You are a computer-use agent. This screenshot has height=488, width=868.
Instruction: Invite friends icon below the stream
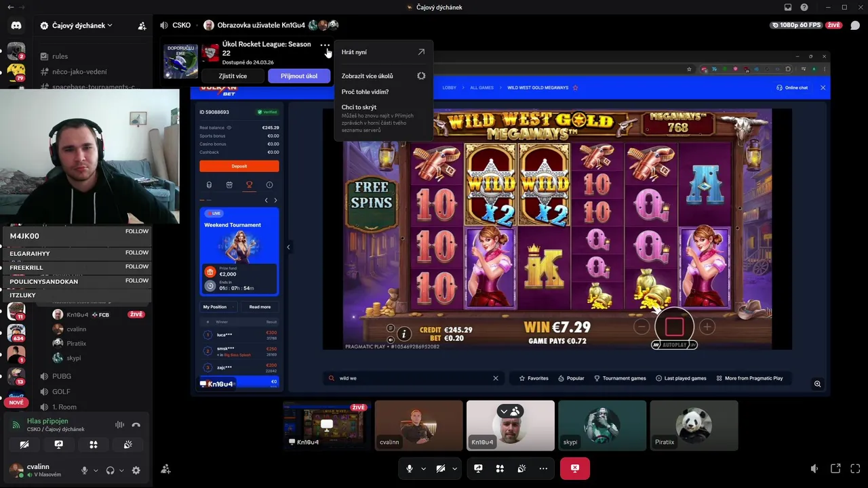[165, 468]
